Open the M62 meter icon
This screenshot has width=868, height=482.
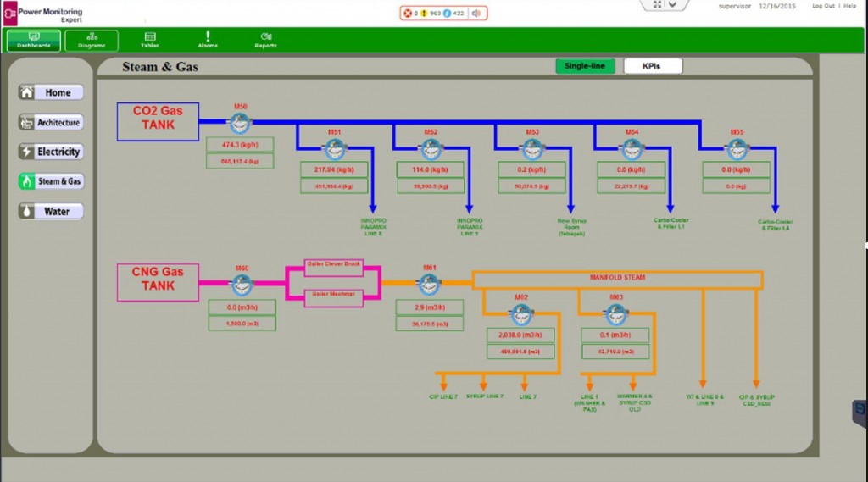pyautogui.click(x=521, y=314)
